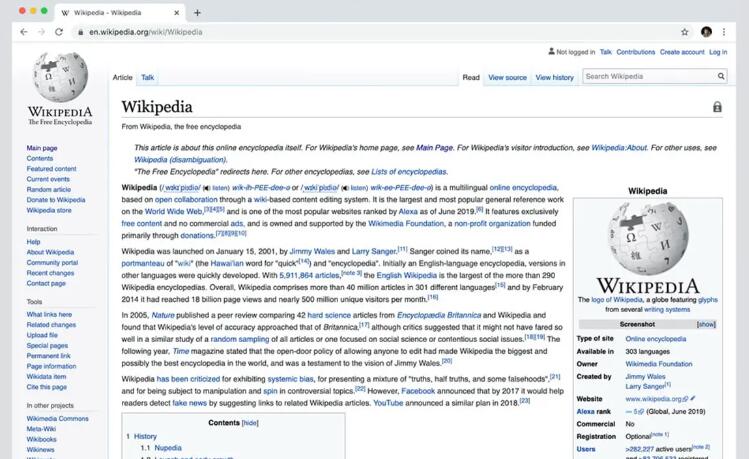Open Chrome's three-dot menu
Screen dimensions: 749x459
[x=725, y=32]
